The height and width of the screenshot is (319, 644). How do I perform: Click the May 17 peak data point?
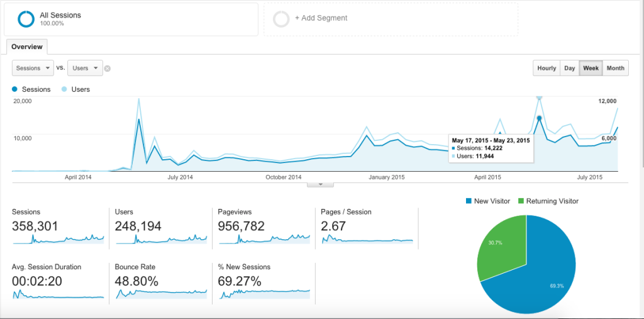click(x=539, y=118)
